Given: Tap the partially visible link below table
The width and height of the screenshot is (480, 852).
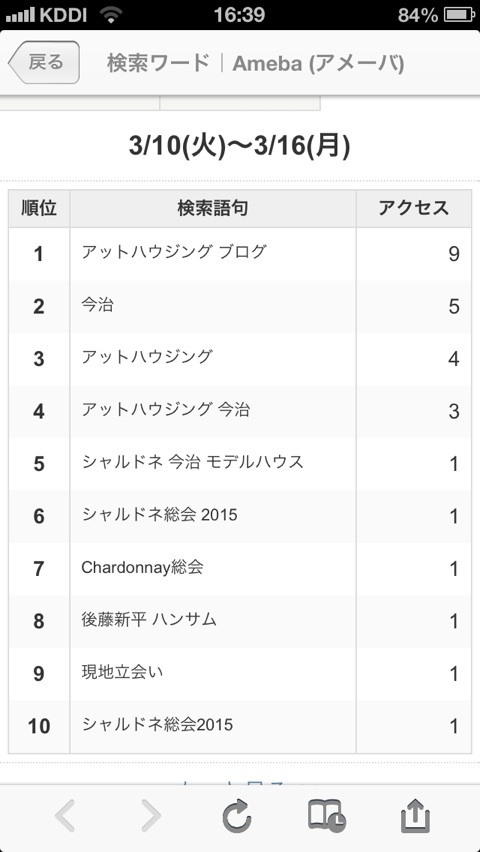Looking at the screenshot, I should [239, 780].
